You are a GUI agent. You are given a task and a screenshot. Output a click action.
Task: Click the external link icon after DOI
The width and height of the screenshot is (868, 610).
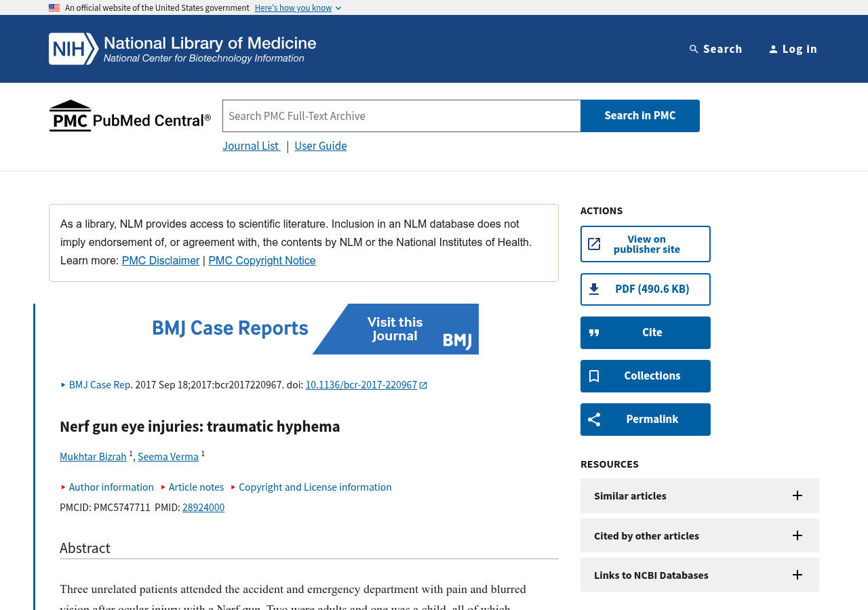tap(423, 385)
